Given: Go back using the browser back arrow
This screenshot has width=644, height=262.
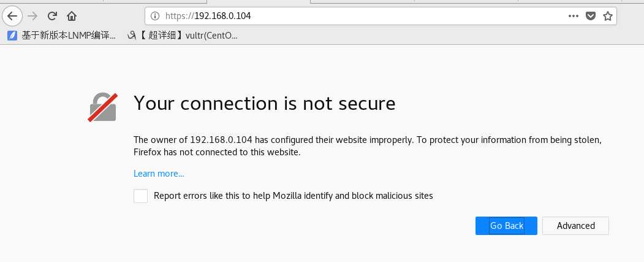Looking at the screenshot, I should tap(12, 16).
